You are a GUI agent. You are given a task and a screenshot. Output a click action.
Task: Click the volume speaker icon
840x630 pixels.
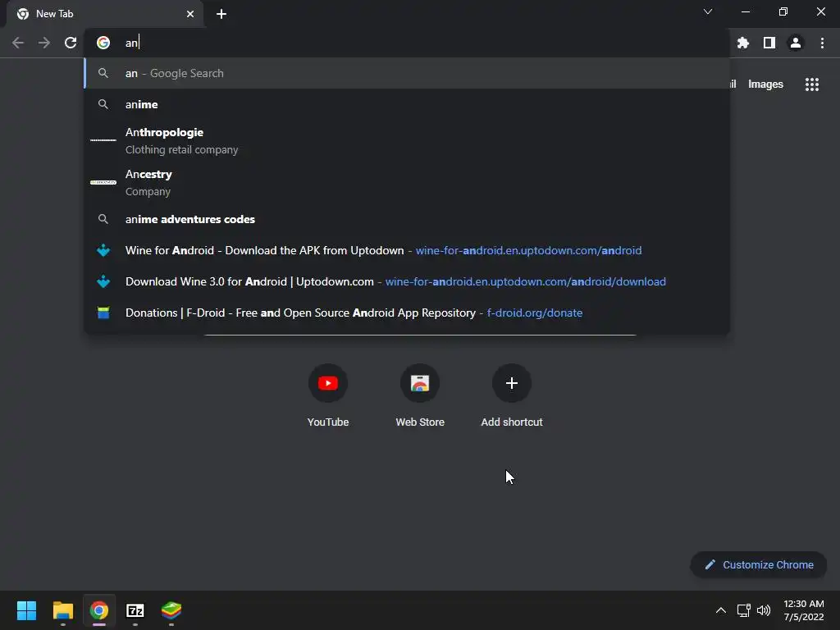click(764, 610)
